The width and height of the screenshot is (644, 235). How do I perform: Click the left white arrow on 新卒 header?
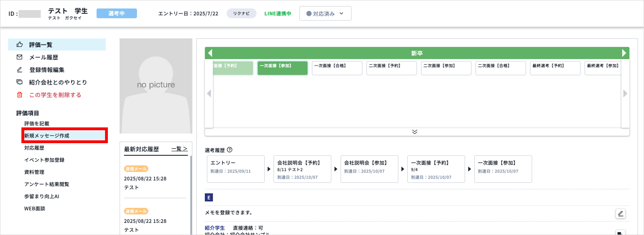[210, 53]
